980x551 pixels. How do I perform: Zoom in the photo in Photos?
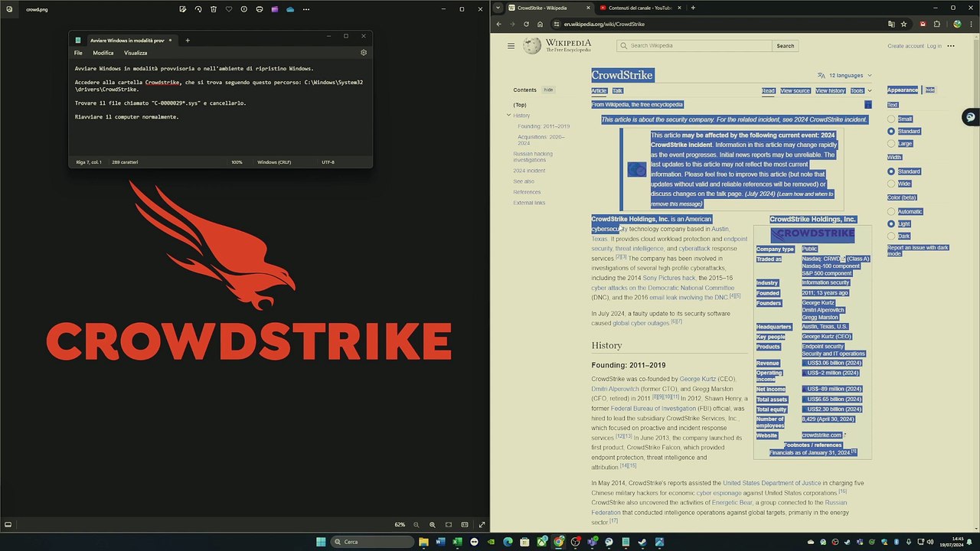[433, 525]
